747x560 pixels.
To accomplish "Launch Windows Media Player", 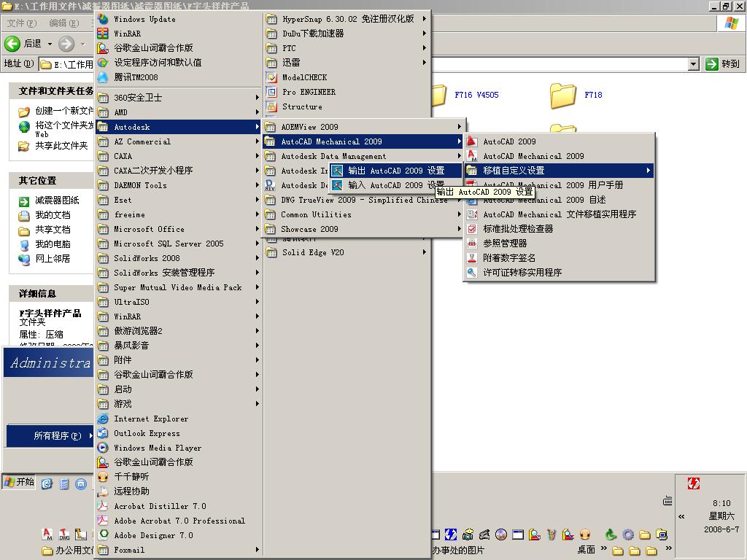I will point(178,448).
